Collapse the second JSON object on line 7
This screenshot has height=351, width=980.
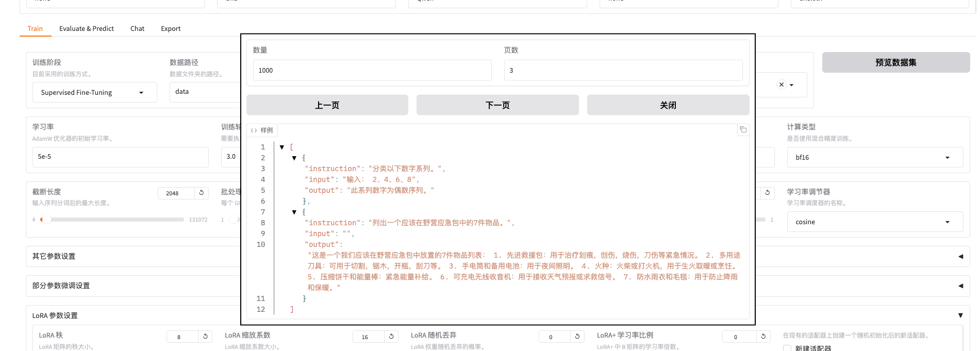tap(294, 212)
